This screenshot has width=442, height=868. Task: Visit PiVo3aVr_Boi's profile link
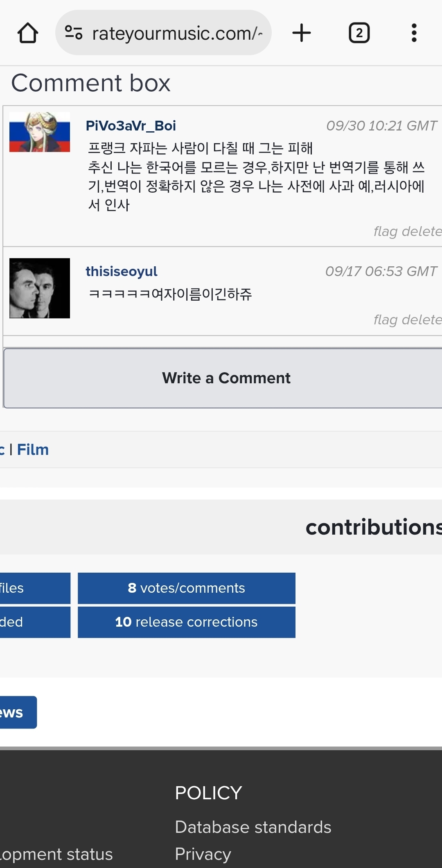131,126
